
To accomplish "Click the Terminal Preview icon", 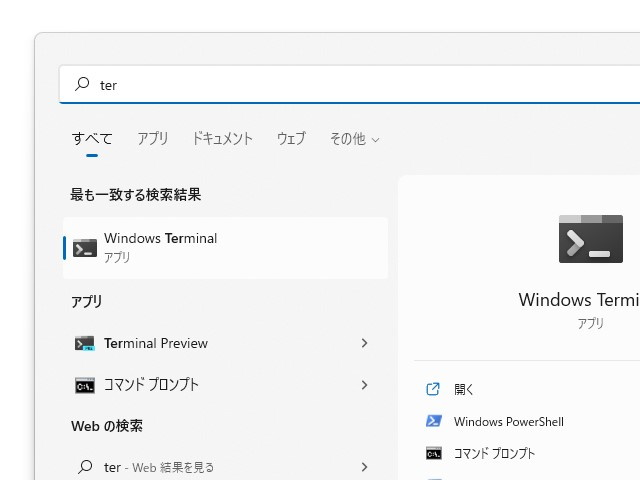I will pyautogui.click(x=85, y=343).
